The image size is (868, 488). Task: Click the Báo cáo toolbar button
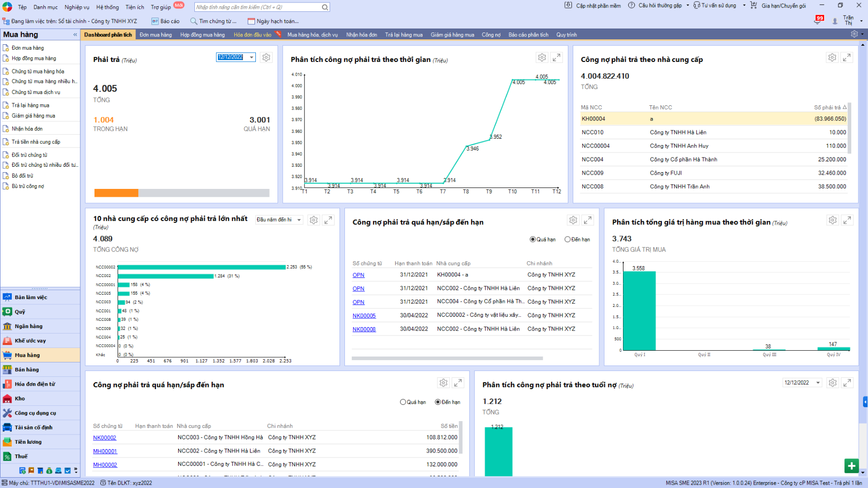click(x=166, y=21)
